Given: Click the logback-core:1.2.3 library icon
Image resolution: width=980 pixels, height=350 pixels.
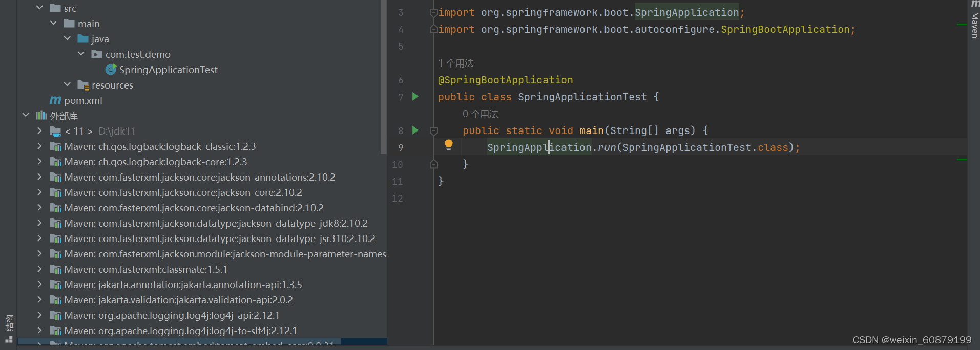Looking at the screenshot, I should (x=55, y=162).
